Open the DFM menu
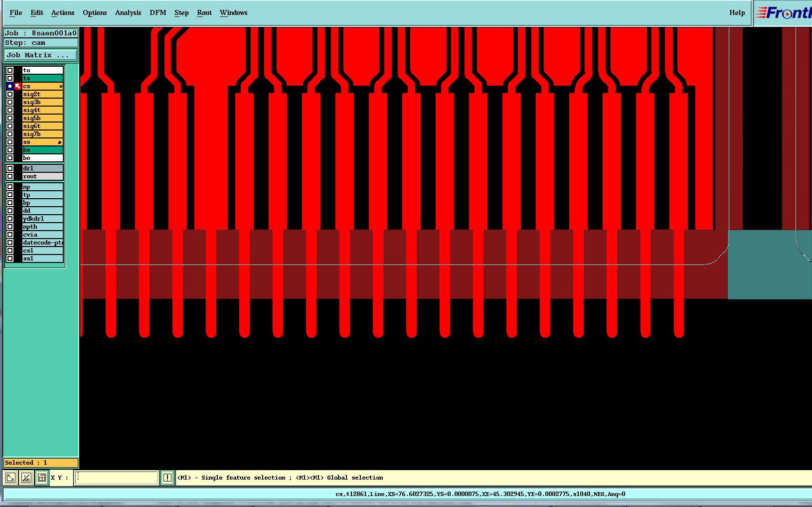The image size is (812, 507). [x=158, y=13]
